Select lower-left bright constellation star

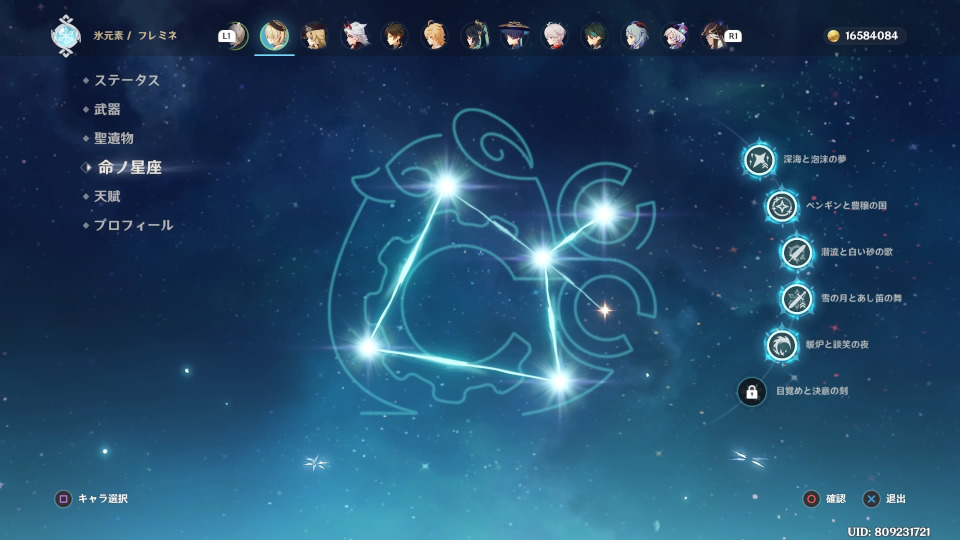coord(368,347)
